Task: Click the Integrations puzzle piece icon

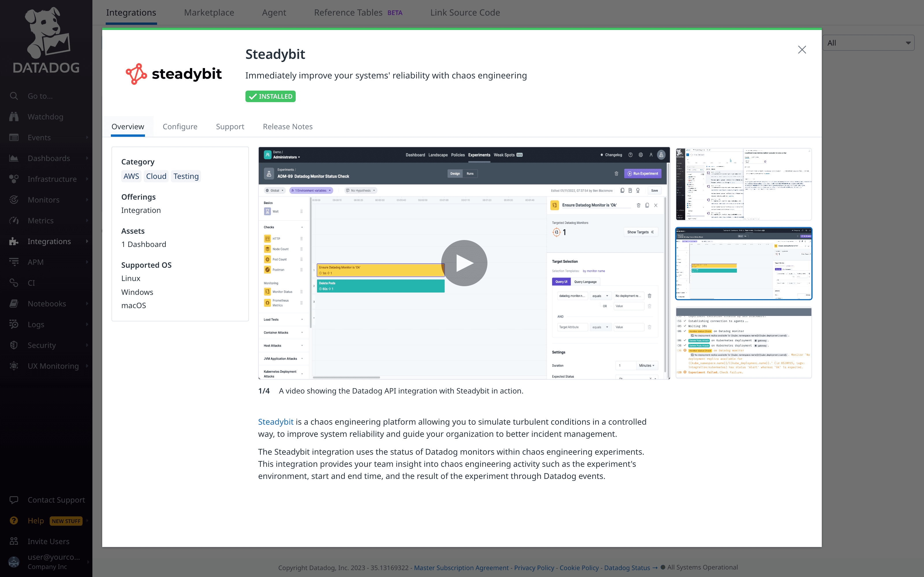Action: click(14, 241)
